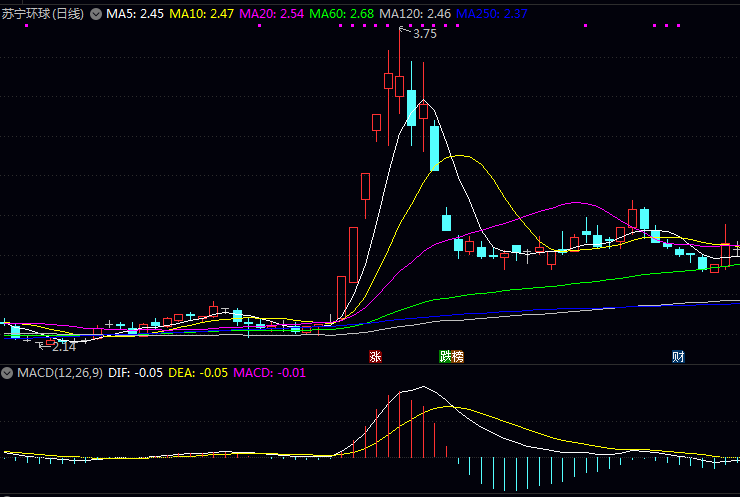The image size is (740, 497).
Task: Select the yellow MA10 label
Action: click(201, 14)
